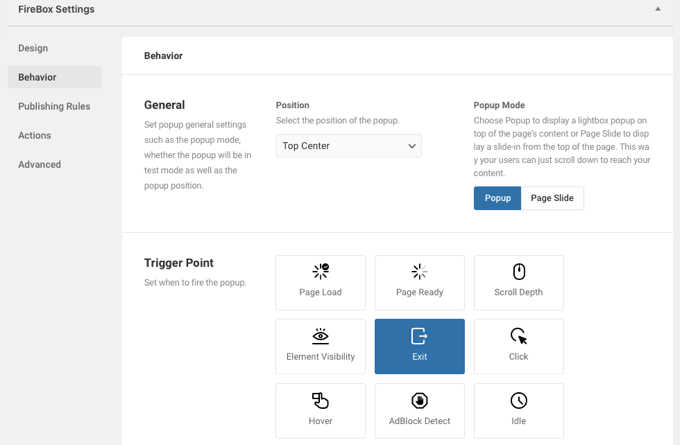
Task: Select the Exit trigger icon
Action: 419,336
